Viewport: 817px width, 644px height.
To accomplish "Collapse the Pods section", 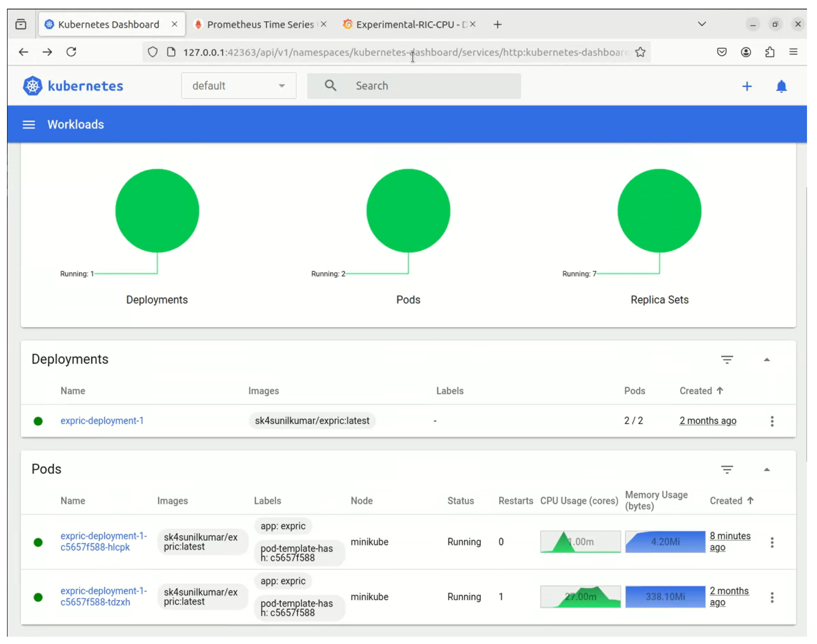I will (x=766, y=469).
